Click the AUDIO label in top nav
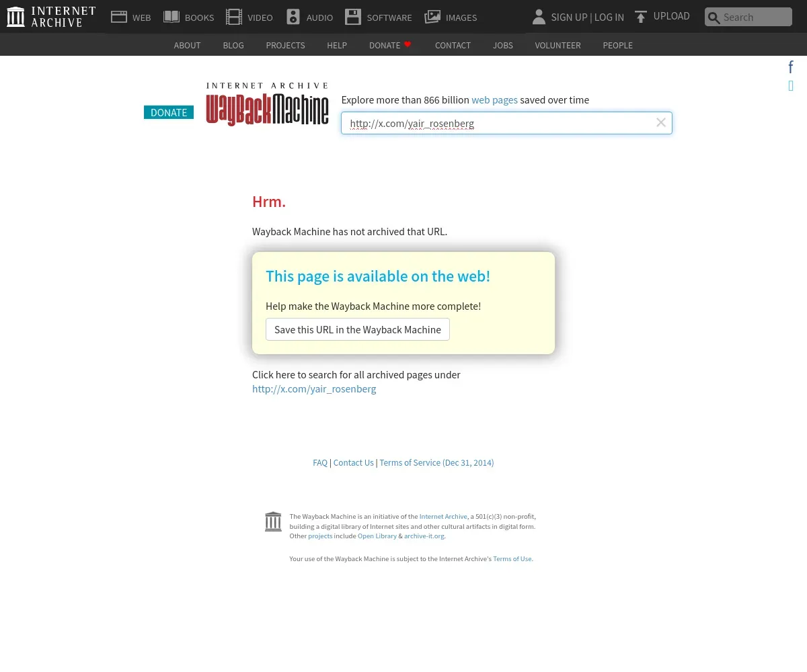807x672 pixels. pos(319,17)
